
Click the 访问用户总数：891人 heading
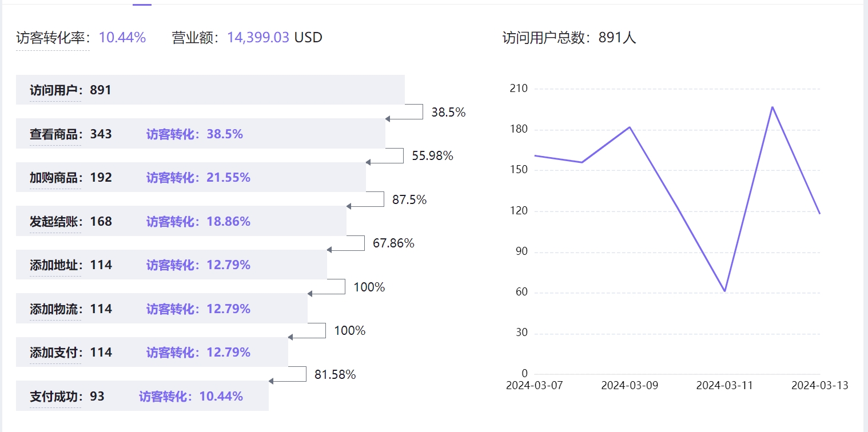click(569, 38)
